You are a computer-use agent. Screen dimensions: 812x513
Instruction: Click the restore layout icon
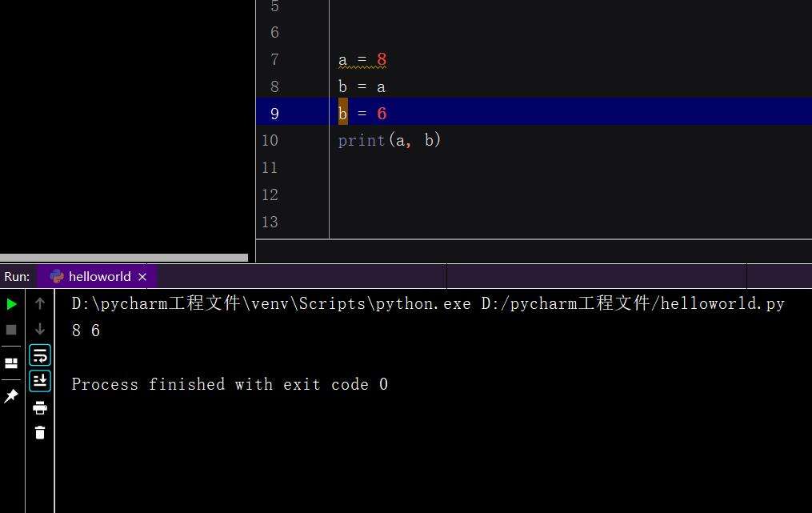point(10,362)
